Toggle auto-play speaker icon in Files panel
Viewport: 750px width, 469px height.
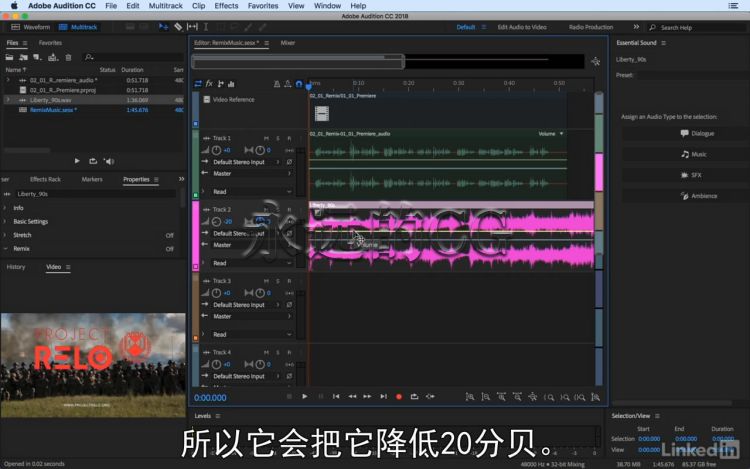pyautogui.click(x=109, y=161)
